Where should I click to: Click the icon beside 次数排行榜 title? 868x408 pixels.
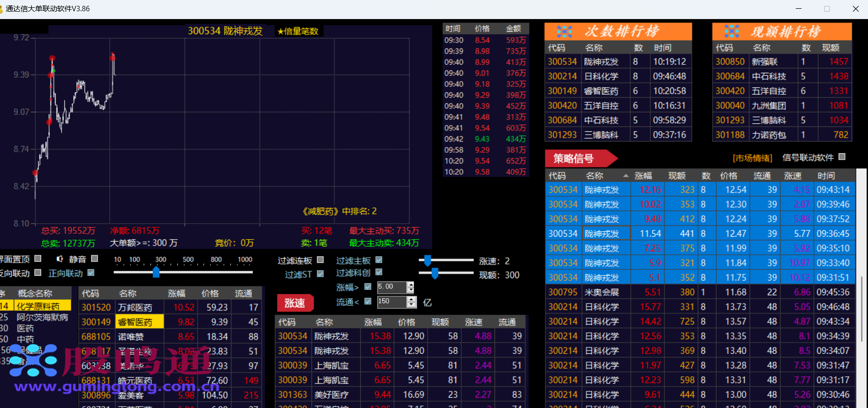point(564,32)
